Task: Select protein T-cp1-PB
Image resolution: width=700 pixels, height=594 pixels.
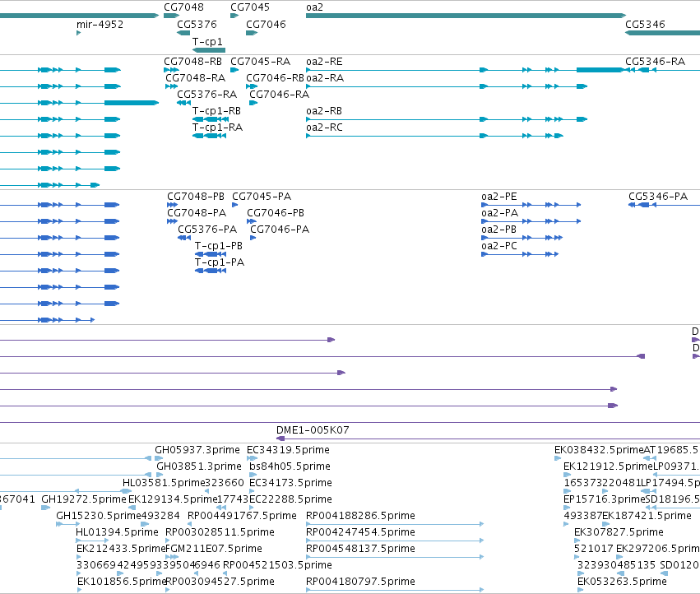Action: click(219, 246)
